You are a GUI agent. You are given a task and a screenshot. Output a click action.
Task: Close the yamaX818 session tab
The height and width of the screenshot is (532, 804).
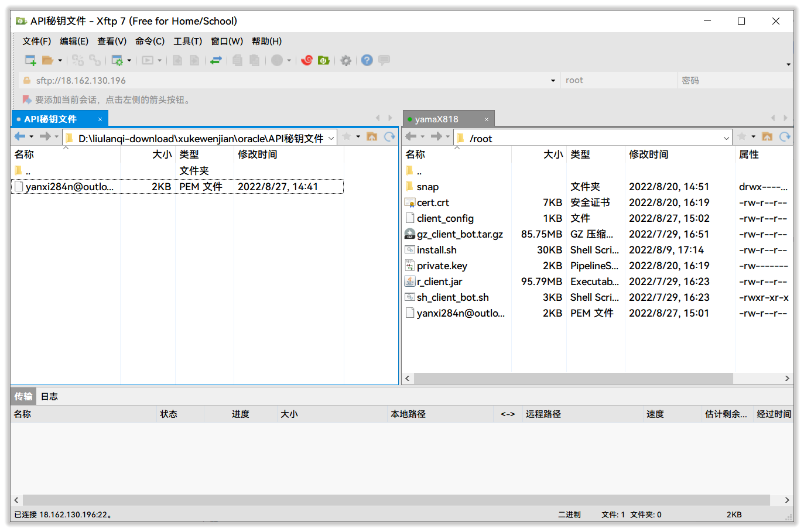tap(486, 119)
